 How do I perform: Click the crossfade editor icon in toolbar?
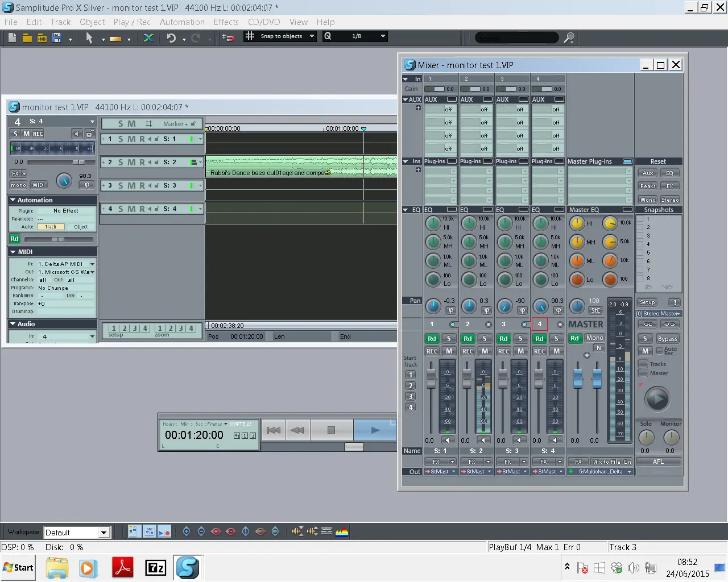(148, 38)
